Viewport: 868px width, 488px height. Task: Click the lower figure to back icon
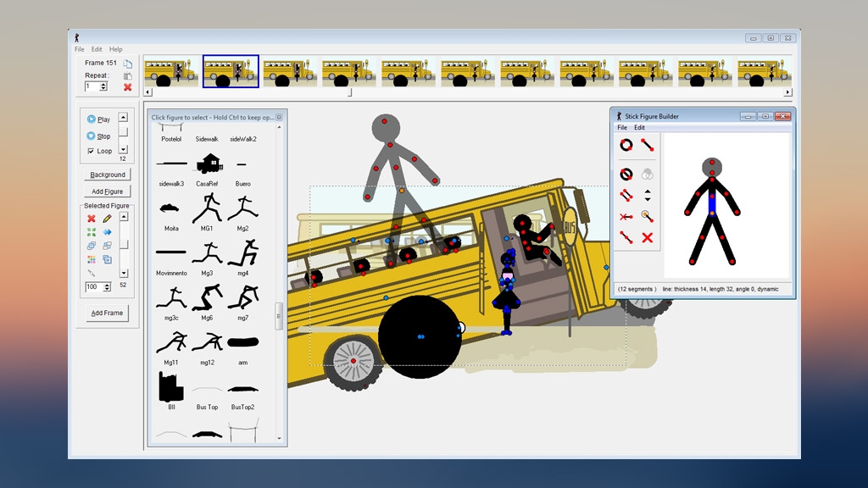pos(107,246)
